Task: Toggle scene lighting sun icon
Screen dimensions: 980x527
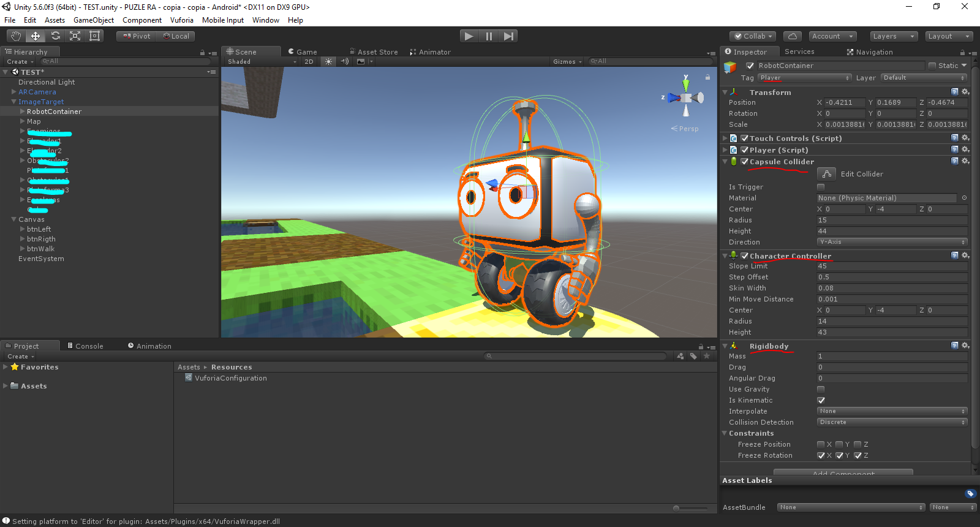Action: coord(329,61)
